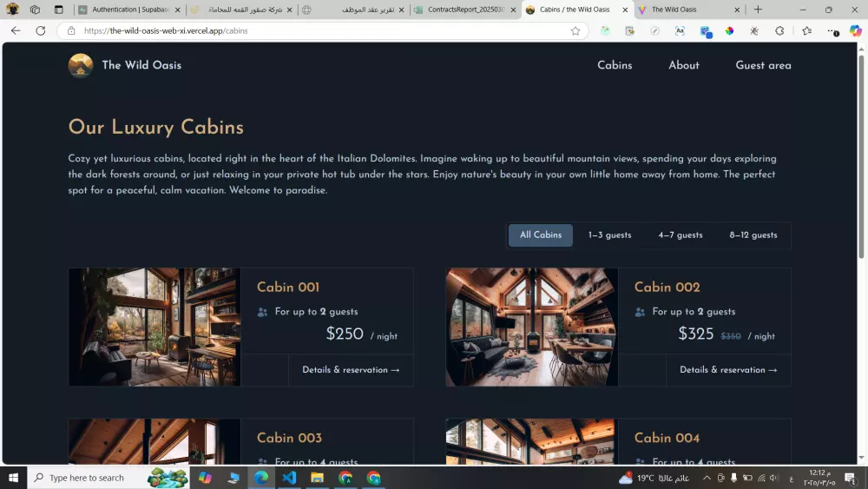Image resolution: width=868 pixels, height=489 pixels.
Task: Click the Cabin 001 heading
Action: pyautogui.click(x=288, y=287)
